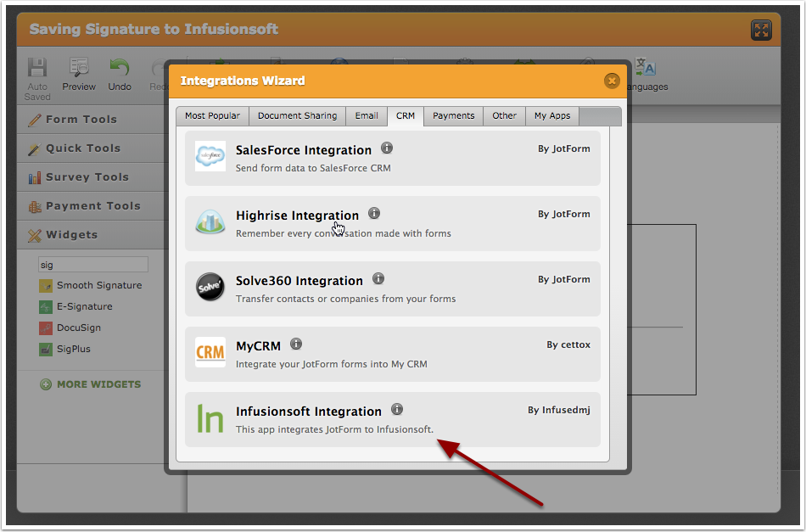Expand the Quick Tools section
806x532 pixels.
[93, 148]
